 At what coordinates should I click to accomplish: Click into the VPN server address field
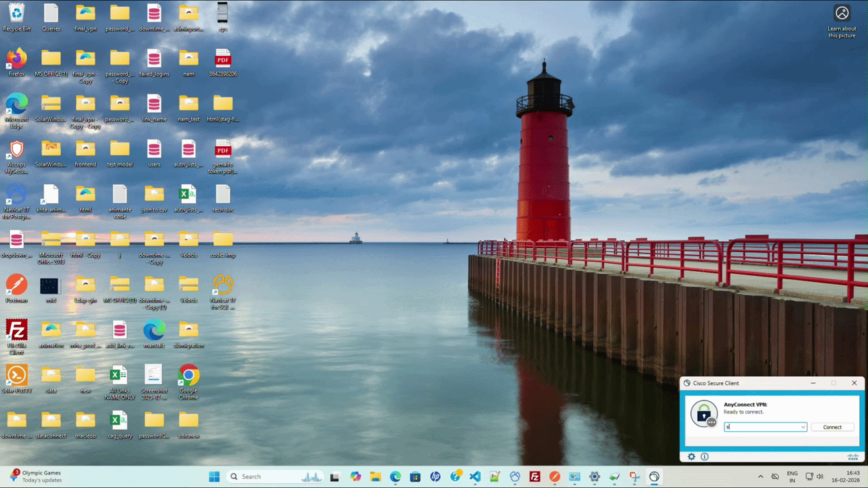(x=762, y=427)
